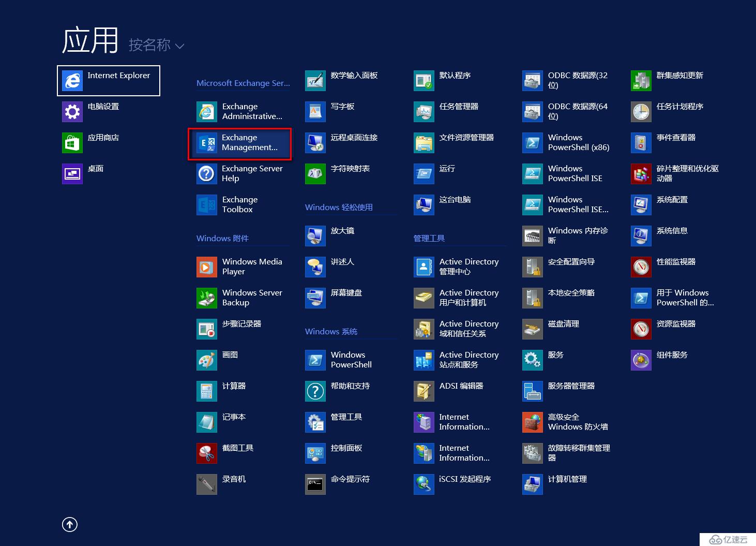Open 计算器 calculator icon

click(207, 391)
